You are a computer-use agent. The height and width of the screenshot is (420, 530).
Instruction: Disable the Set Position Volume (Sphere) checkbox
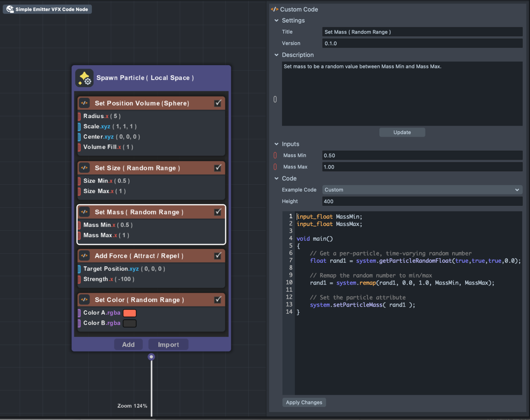tap(218, 103)
